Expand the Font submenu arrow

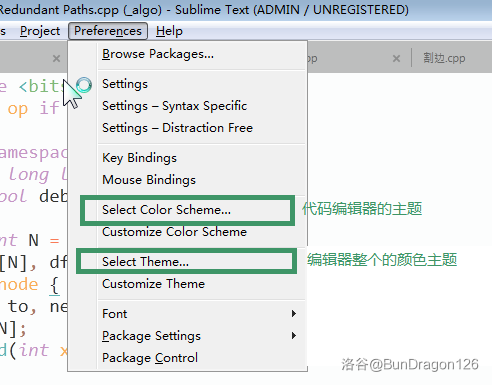pos(294,314)
